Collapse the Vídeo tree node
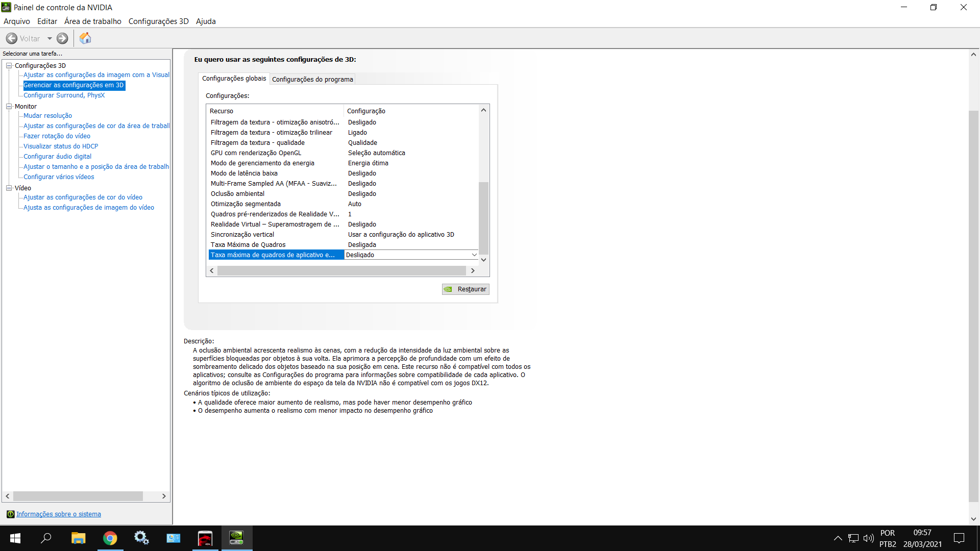 pyautogui.click(x=9, y=188)
